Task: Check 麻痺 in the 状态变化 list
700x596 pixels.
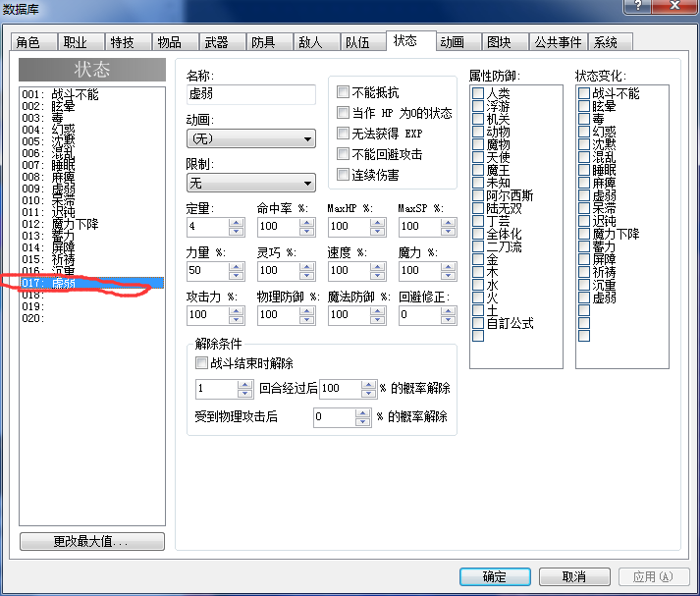Action: [x=584, y=183]
